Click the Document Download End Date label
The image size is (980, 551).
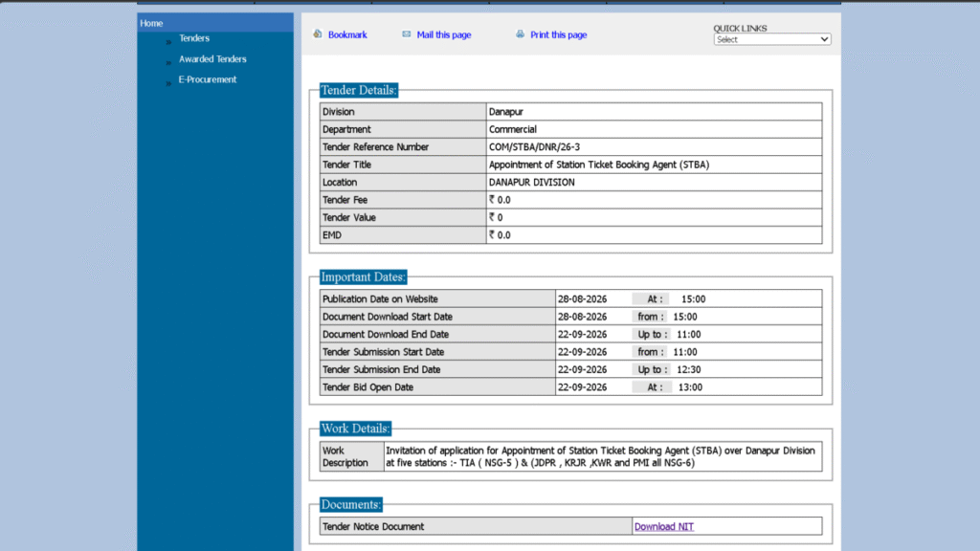click(386, 334)
